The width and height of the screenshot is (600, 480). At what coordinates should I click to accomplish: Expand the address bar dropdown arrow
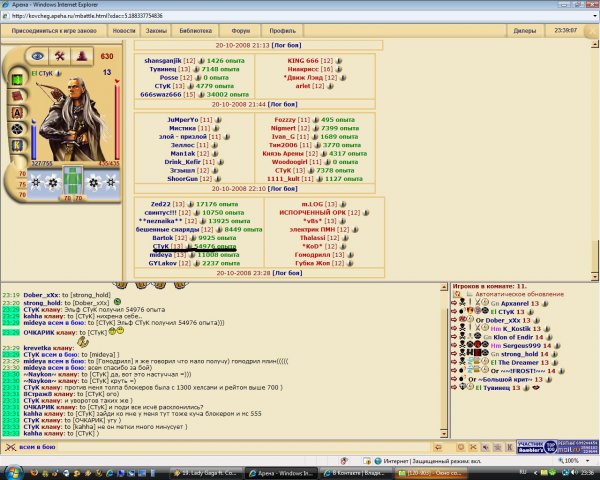(595, 16)
